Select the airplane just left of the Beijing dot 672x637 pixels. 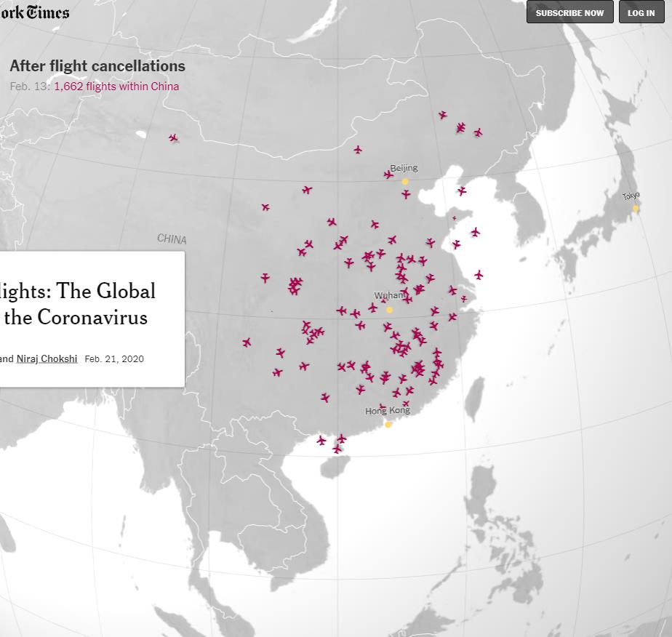388,175
